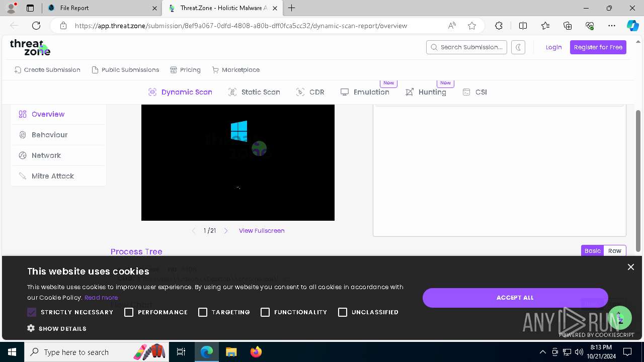Click the Edge refresh icon
644x362 pixels.
point(36,26)
